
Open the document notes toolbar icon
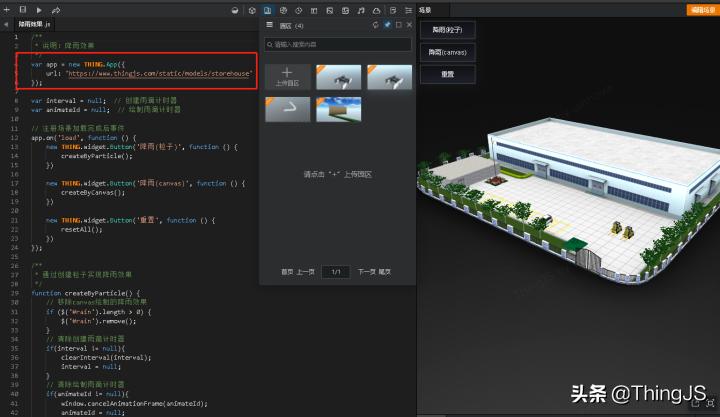[393, 10]
